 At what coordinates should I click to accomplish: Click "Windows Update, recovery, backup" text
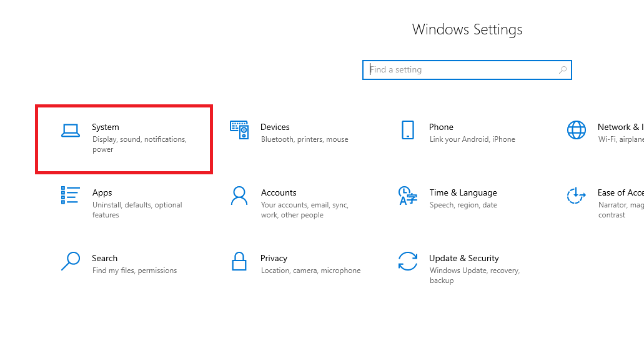pos(475,276)
